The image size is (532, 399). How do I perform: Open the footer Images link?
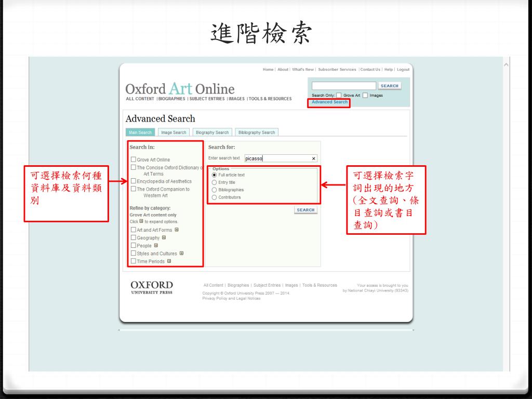(x=291, y=285)
